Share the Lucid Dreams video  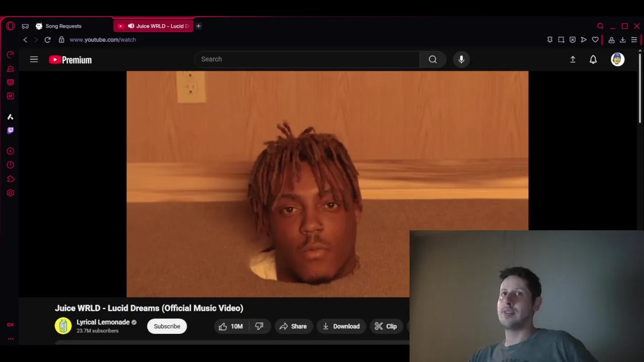pyautogui.click(x=293, y=326)
